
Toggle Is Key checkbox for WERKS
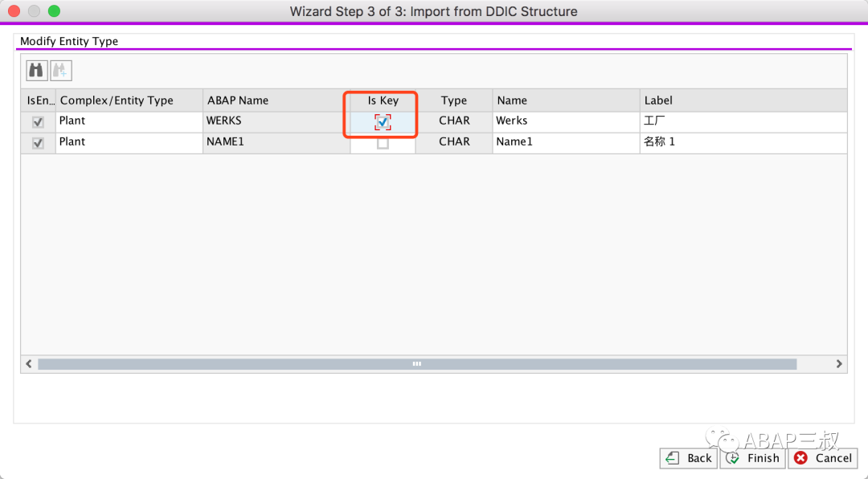click(383, 122)
